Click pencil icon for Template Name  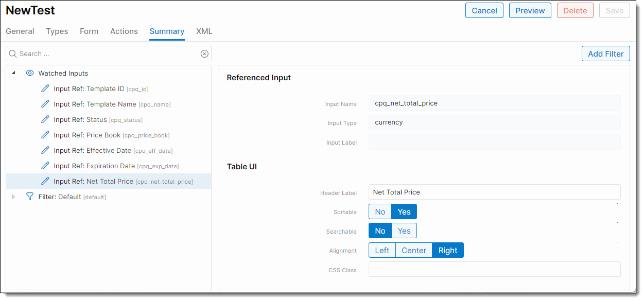click(45, 104)
